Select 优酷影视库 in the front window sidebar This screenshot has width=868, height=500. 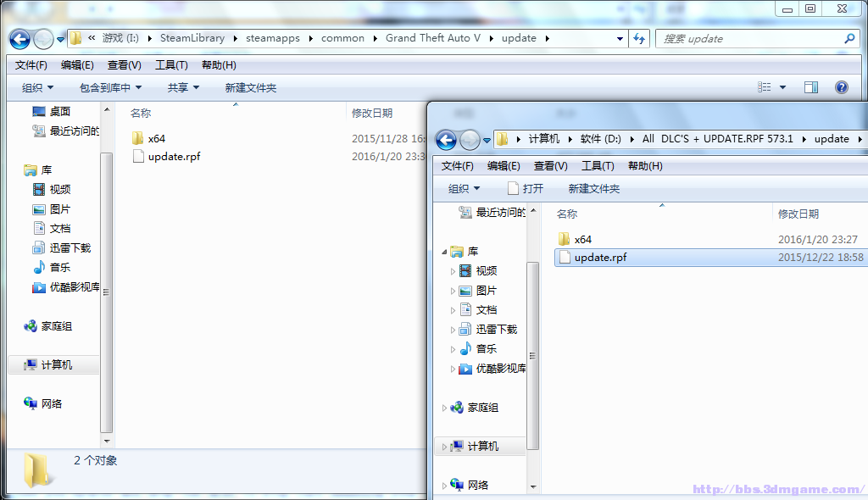point(492,368)
